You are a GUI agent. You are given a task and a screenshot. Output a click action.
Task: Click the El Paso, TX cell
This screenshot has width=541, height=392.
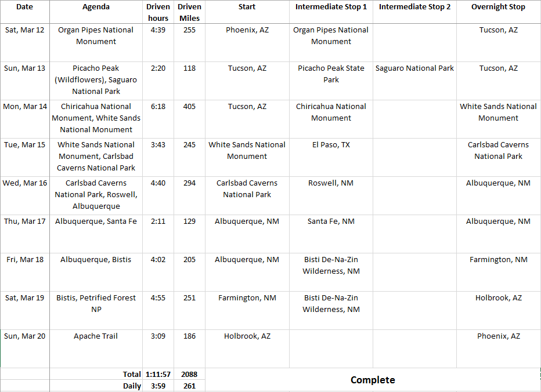click(x=331, y=145)
